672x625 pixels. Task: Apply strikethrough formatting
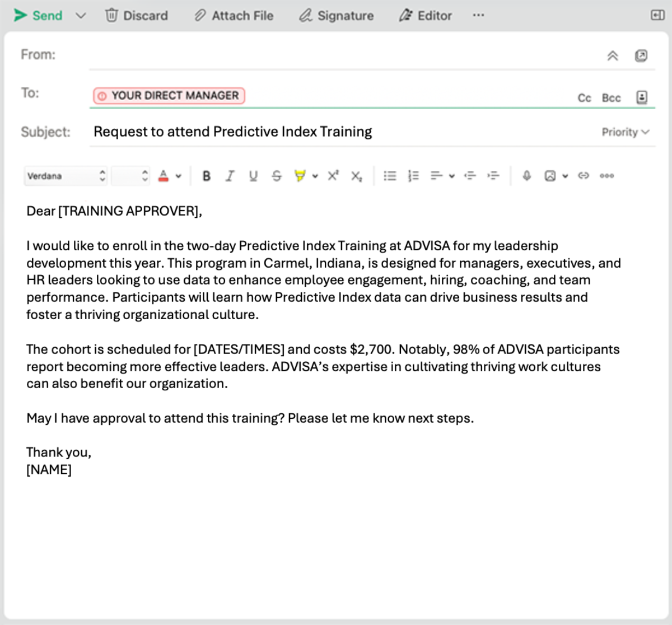tap(277, 176)
